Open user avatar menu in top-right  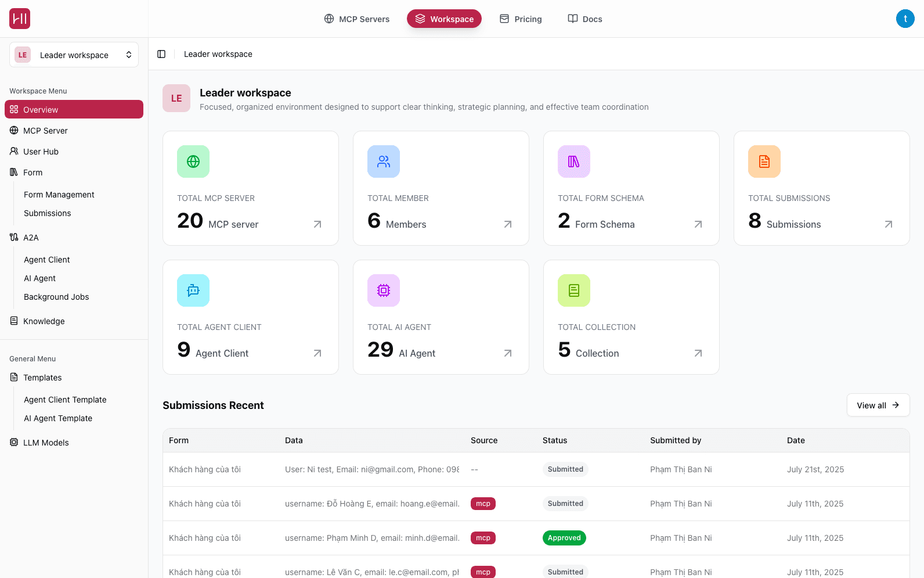point(905,19)
